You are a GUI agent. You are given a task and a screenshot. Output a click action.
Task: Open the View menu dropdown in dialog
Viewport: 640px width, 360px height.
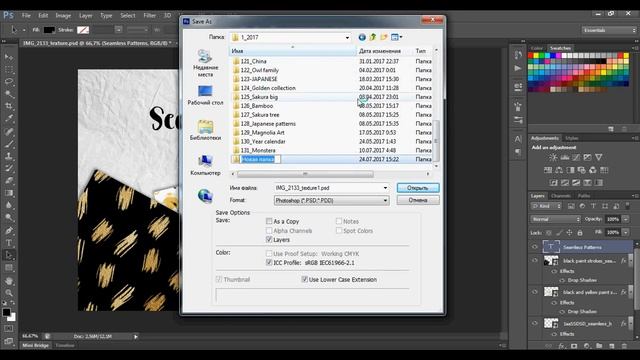coord(397,37)
